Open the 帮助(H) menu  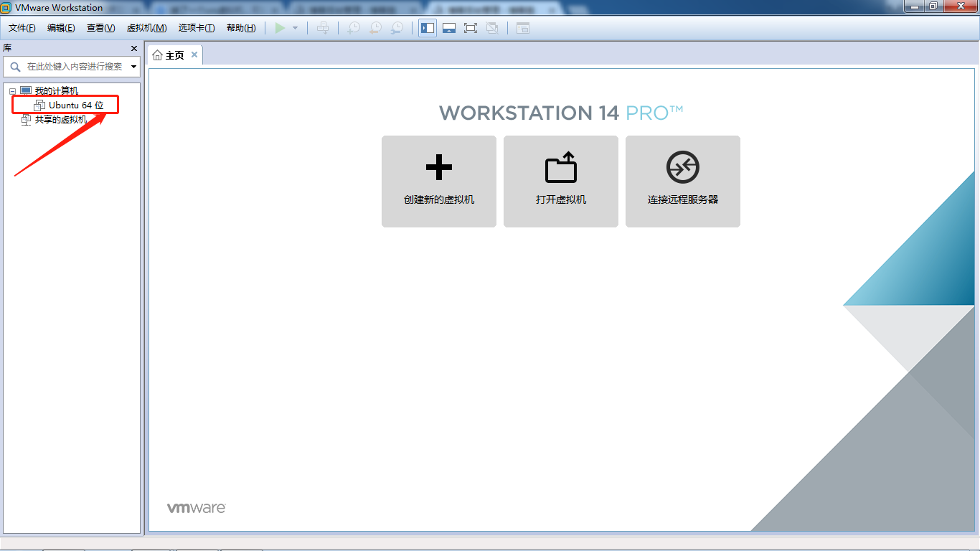click(241, 28)
